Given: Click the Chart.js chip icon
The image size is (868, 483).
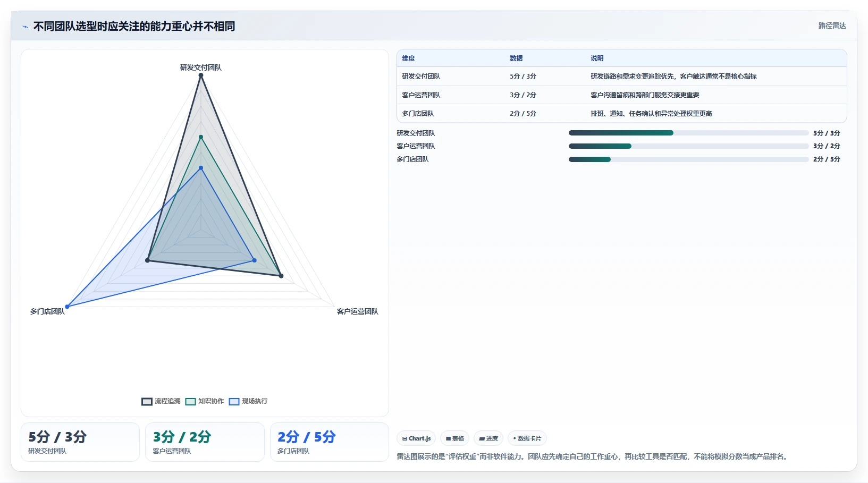Looking at the screenshot, I should click(405, 438).
